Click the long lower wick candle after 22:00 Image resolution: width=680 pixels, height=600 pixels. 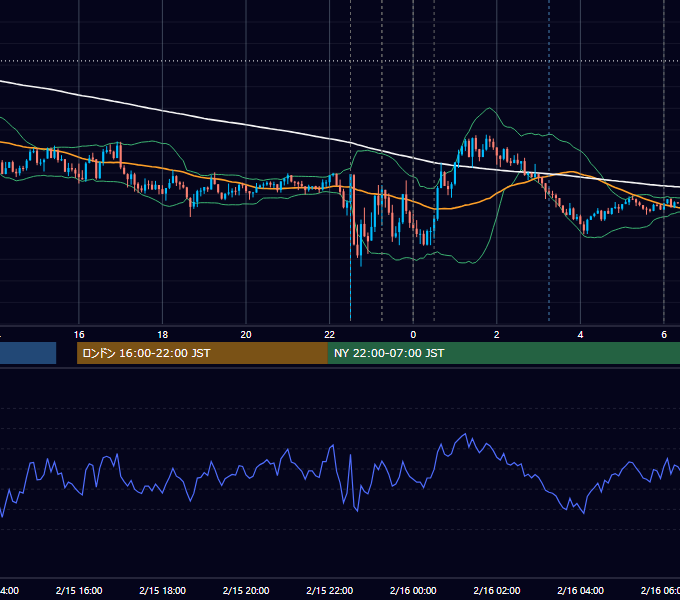(x=350, y=247)
